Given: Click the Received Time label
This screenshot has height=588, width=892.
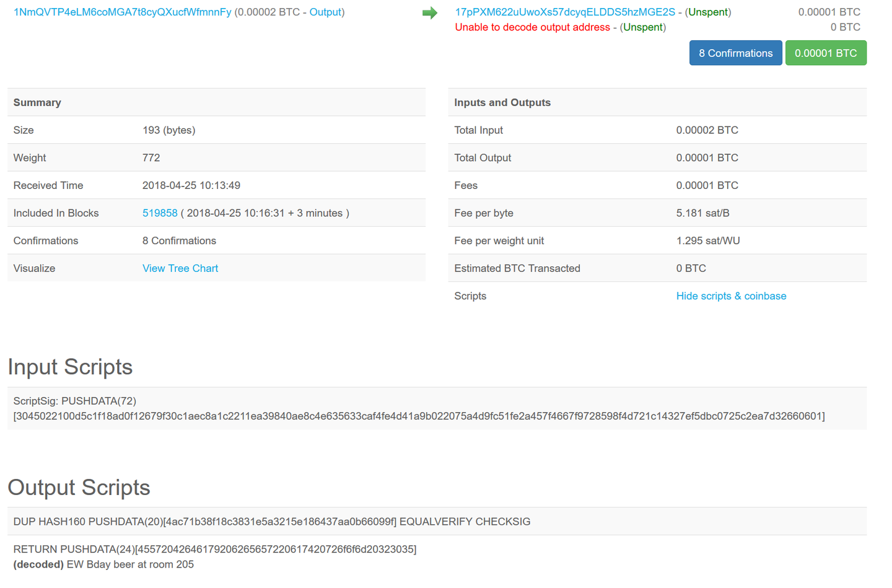Looking at the screenshot, I should click(x=48, y=185).
